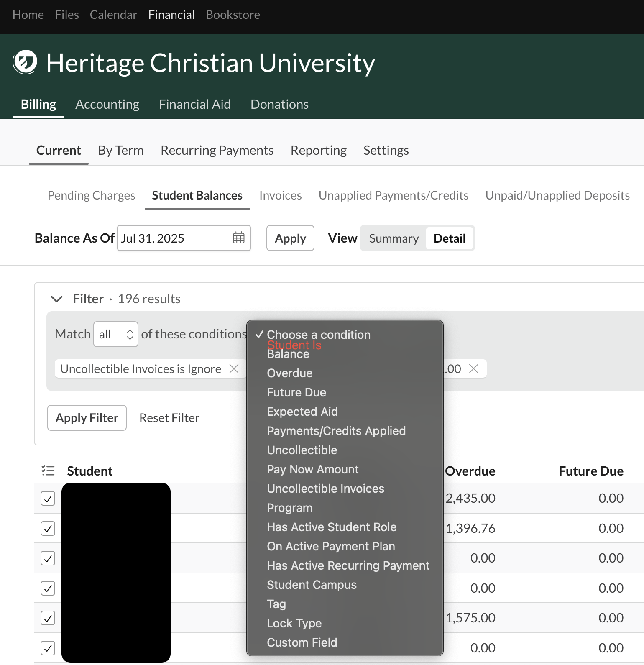Click the Apply Filter button

click(x=87, y=418)
